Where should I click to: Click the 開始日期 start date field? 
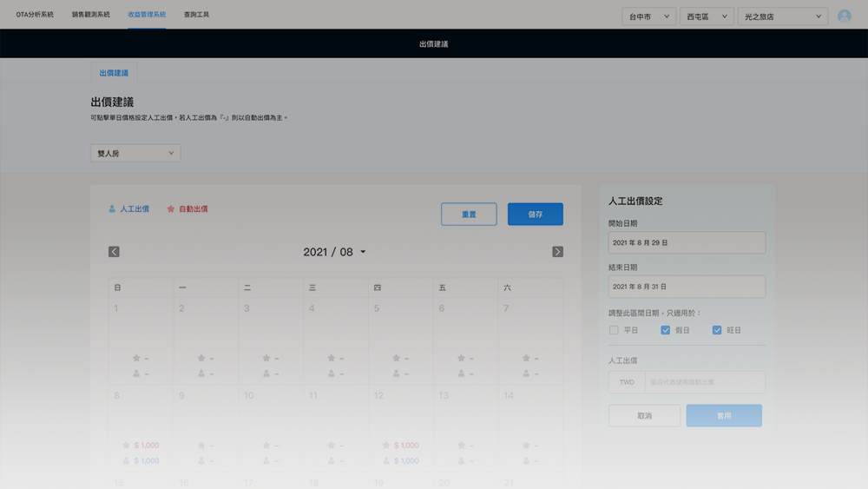(x=687, y=242)
